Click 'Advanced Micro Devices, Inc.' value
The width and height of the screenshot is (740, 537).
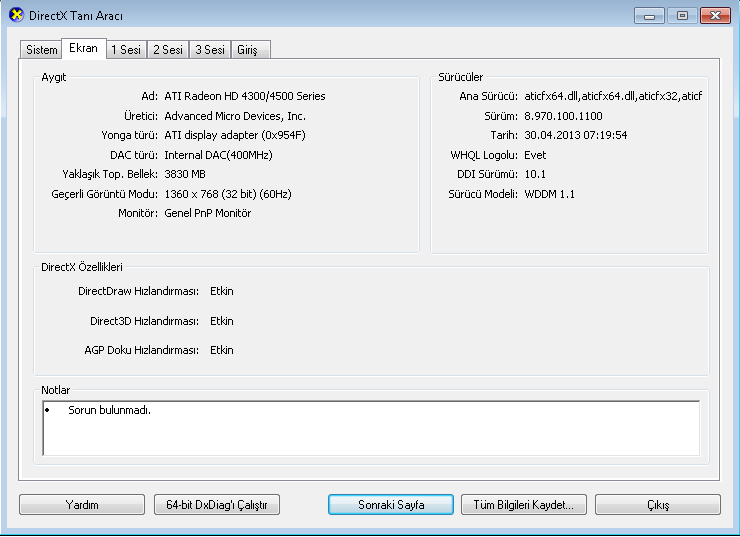tap(235, 116)
